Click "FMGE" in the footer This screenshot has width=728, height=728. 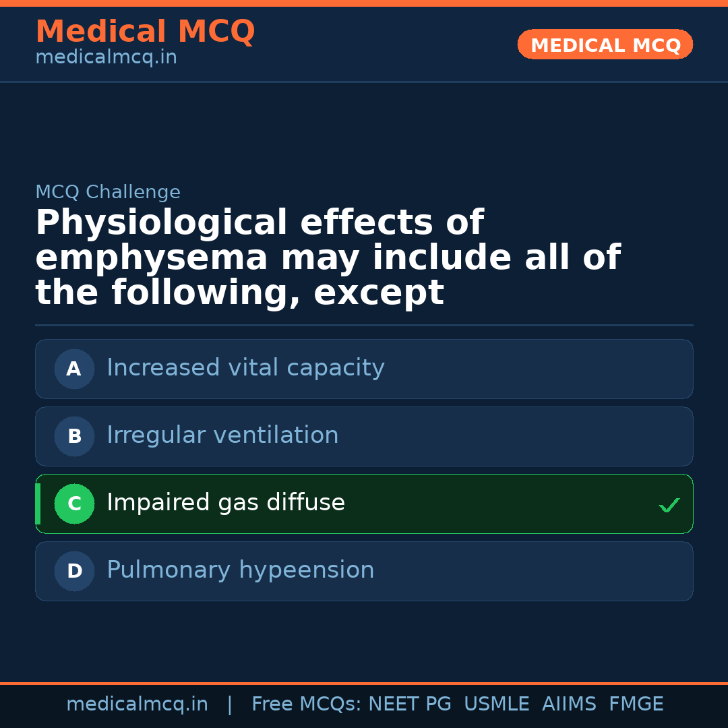636,704
